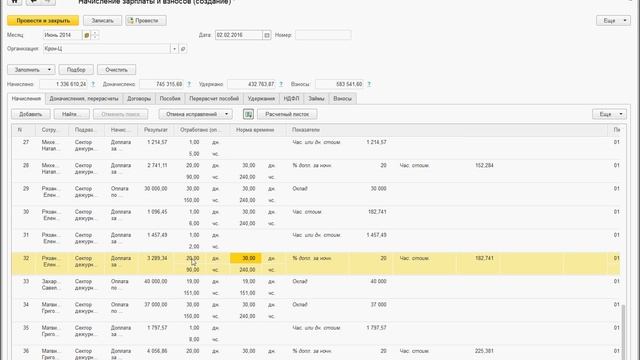Image resolution: width=640 pixels, height=360 pixels.
Task: Switch to the Начисления tab
Action: [26, 99]
